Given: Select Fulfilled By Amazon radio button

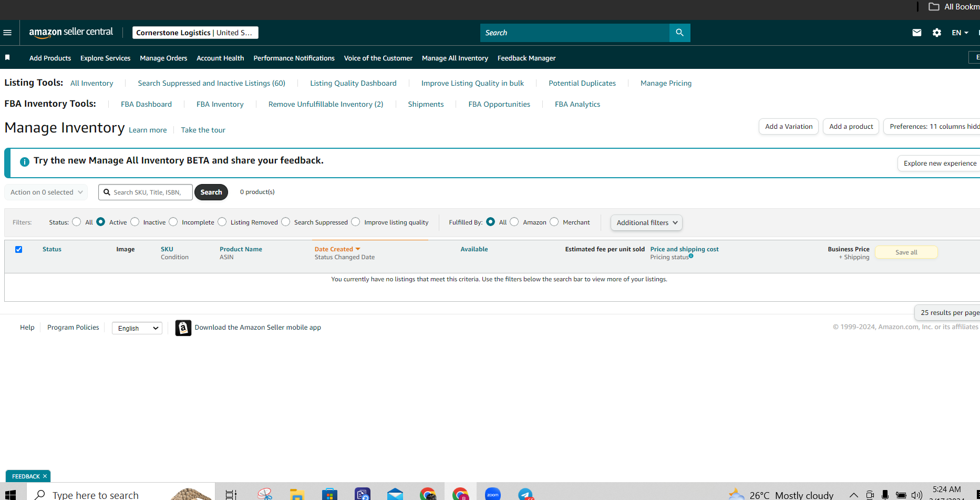Looking at the screenshot, I should [514, 222].
